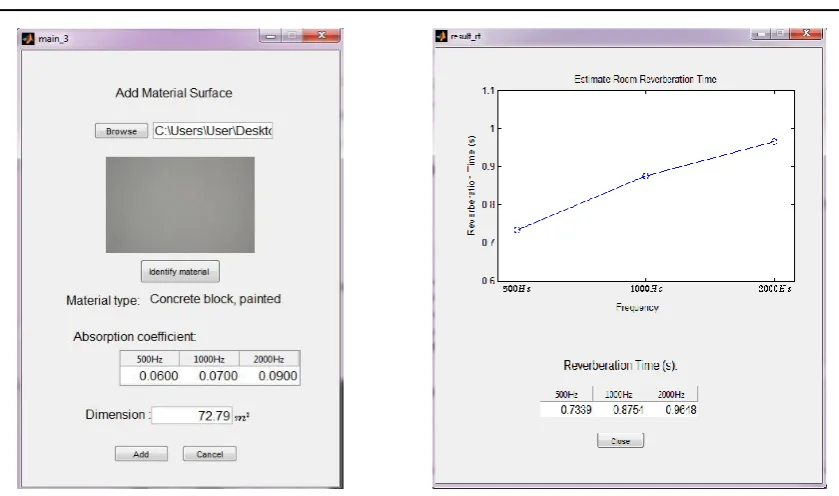Click the Close button in result window
The image size is (839, 496).
coord(621,440)
